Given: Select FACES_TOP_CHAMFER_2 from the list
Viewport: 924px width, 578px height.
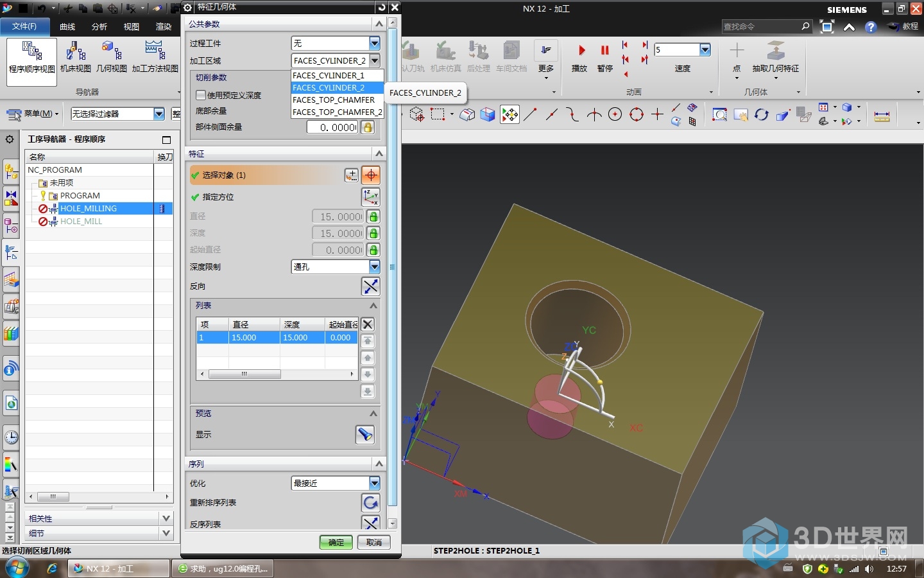Looking at the screenshot, I should pos(337,112).
